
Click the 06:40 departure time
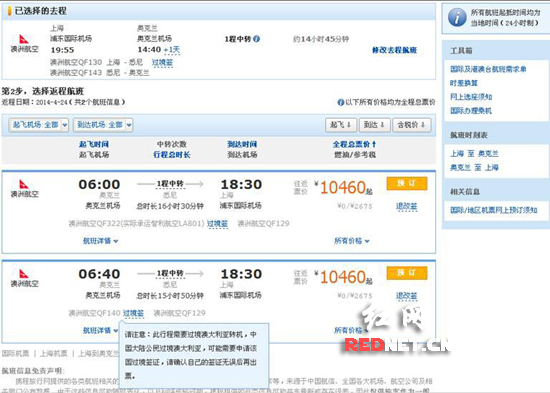click(x=99, y=274)
